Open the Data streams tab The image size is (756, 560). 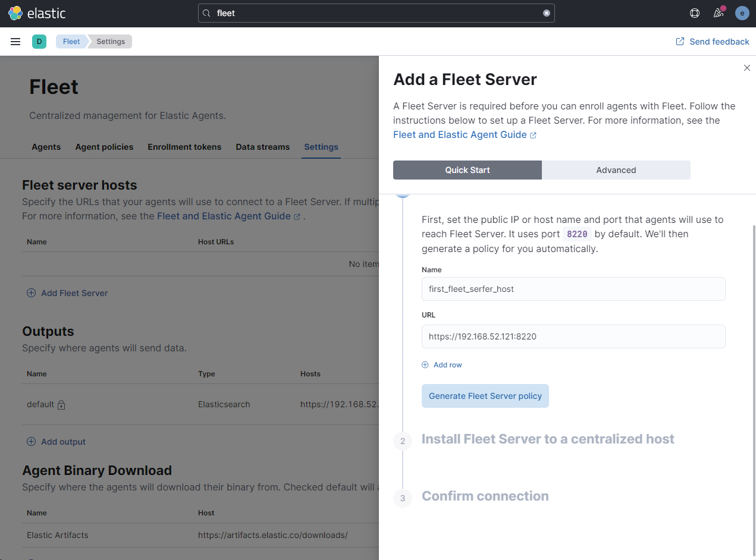[x=263, y=147]
